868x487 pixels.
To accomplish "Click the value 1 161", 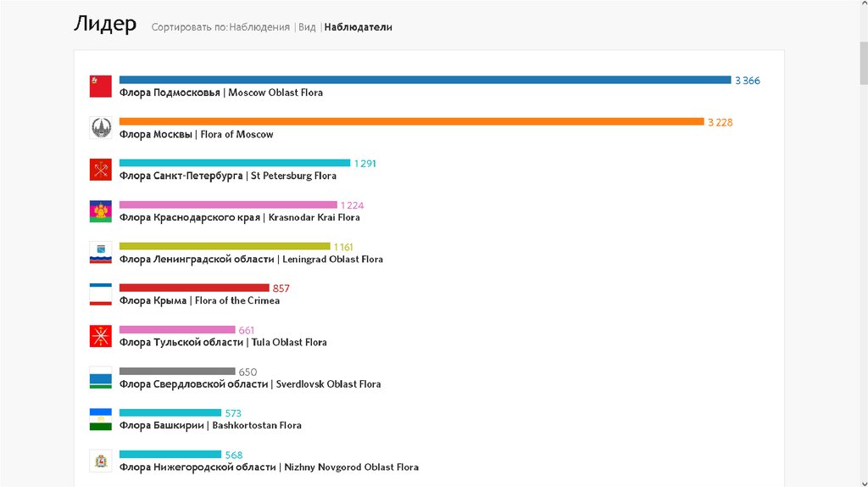I will (x=343, y=247).
